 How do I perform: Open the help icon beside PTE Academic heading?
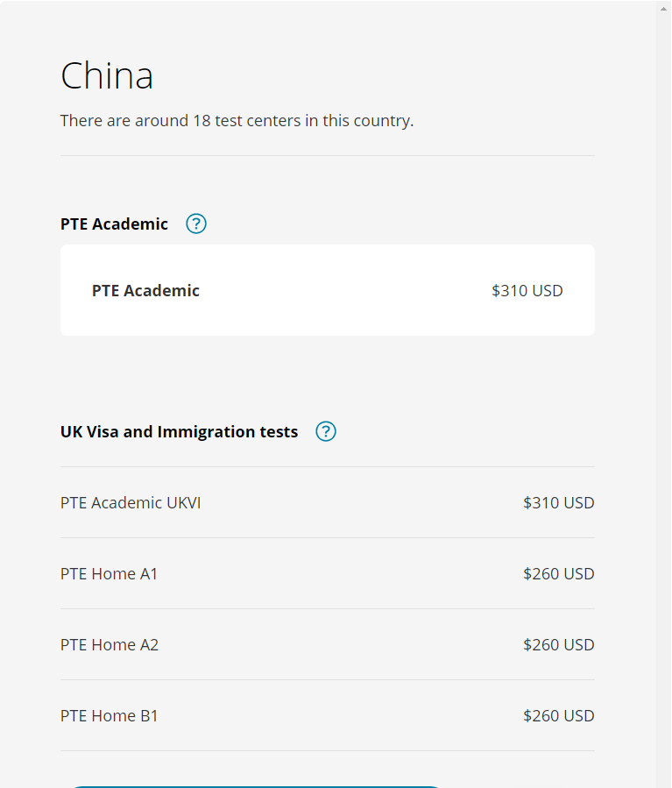tap(196, 224)
